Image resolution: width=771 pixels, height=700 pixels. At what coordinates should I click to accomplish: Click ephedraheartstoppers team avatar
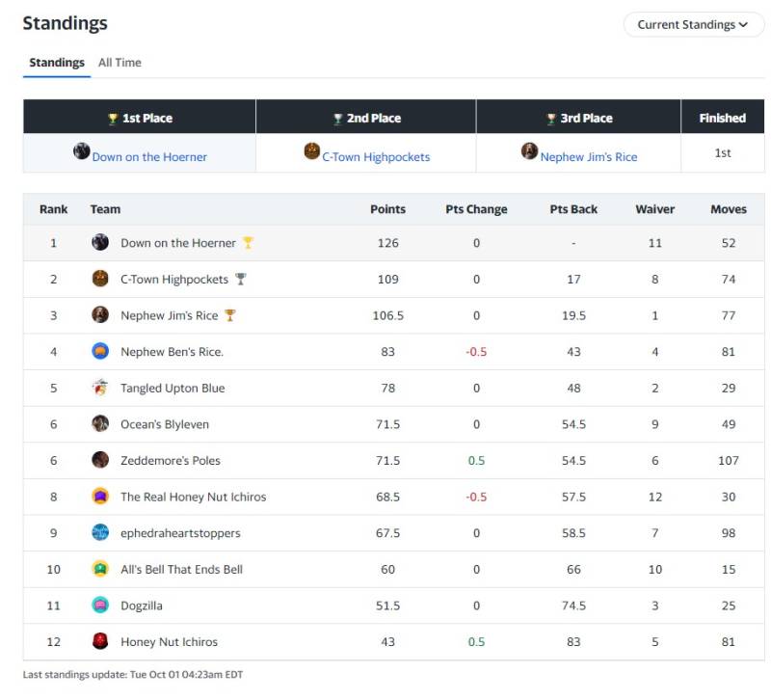pos(100,532)
